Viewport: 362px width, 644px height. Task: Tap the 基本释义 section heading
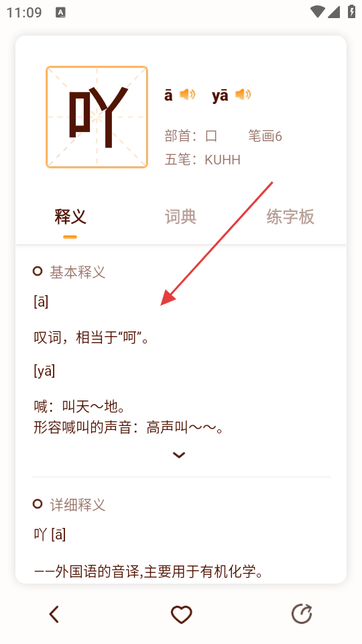coord(78,272)
